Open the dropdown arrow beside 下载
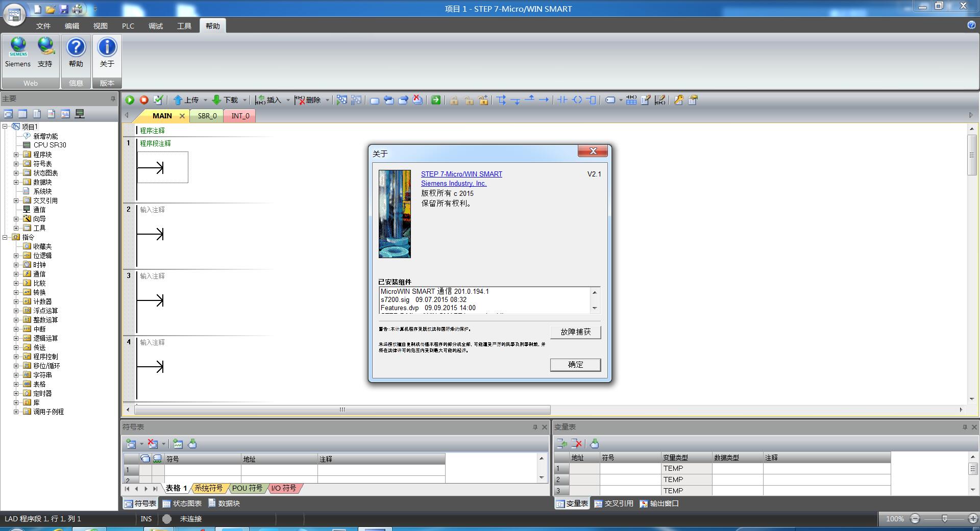The height and width of the screenshot is (531, 980). 245,100
